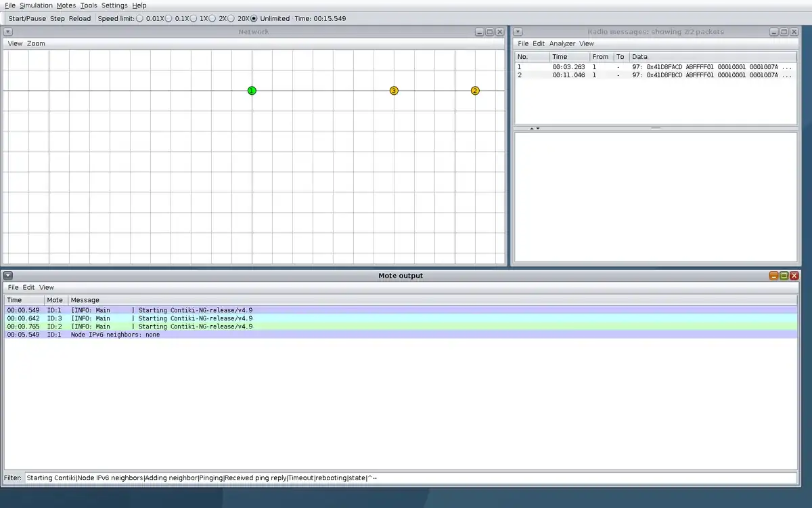This screenshot has height=508, width=812.
Task: Open the Tools menu
Action: pyautogui.click(x=89, y=5)
